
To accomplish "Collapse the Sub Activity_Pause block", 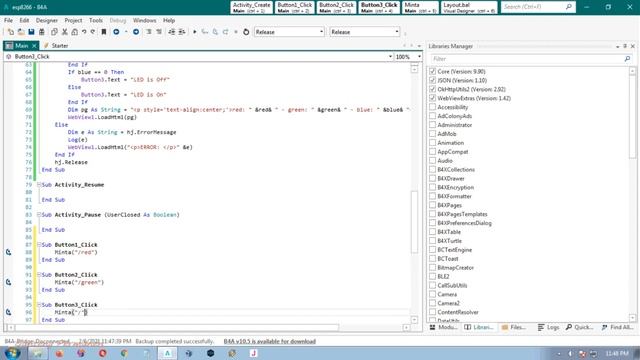I will click(39, 215).
